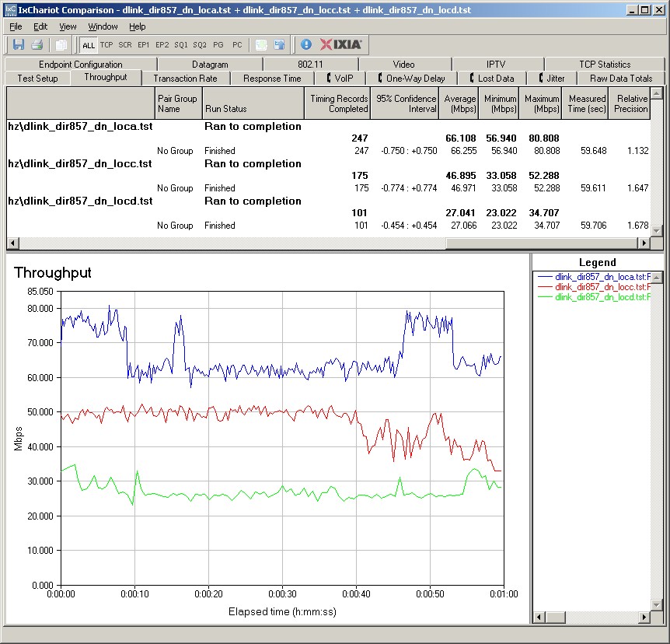Image resolution: width=670 pixels, height=644 pixels.
Task: Select the TCP filter toolbar button
Action: (106, 45)
